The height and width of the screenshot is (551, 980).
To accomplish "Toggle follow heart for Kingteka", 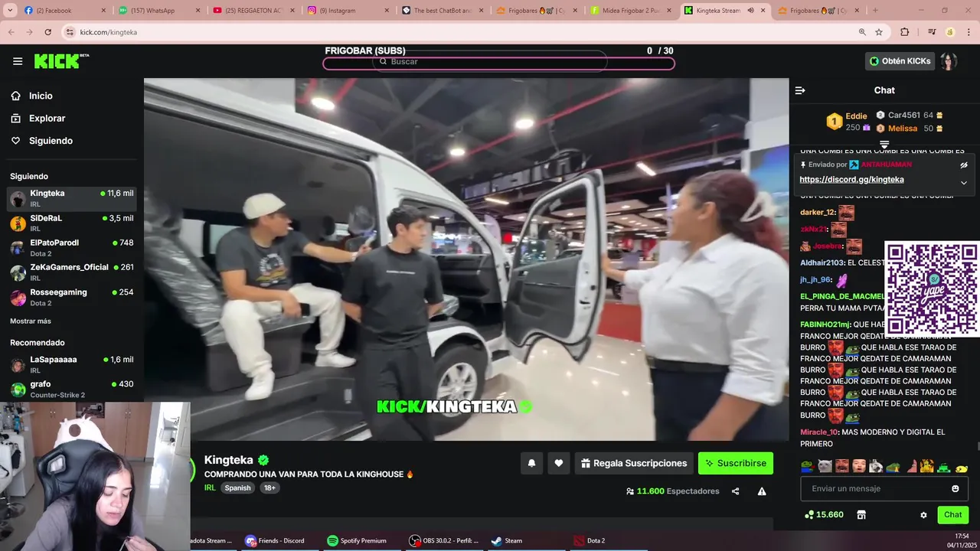I will (x=559, y=463).
